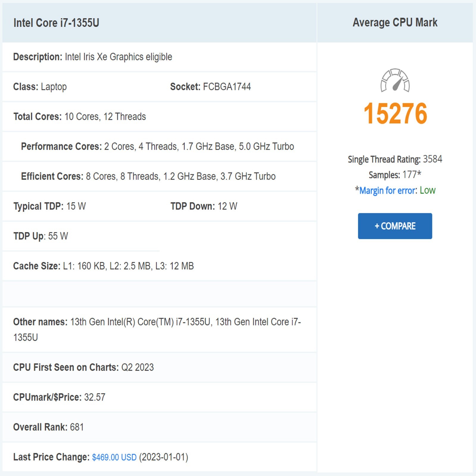The image size is (476, 476).
Task: Click the Intel Core i7-1355U heading
Action: (56, 23)
